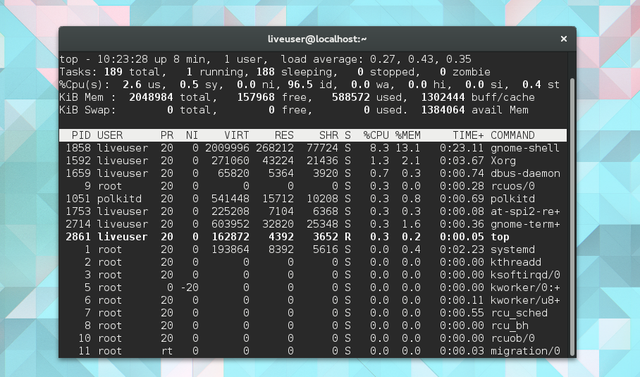Click the gnome-shell process name
Screen dimensions: 640x377
pyautogui.click(x=525, y=148)
